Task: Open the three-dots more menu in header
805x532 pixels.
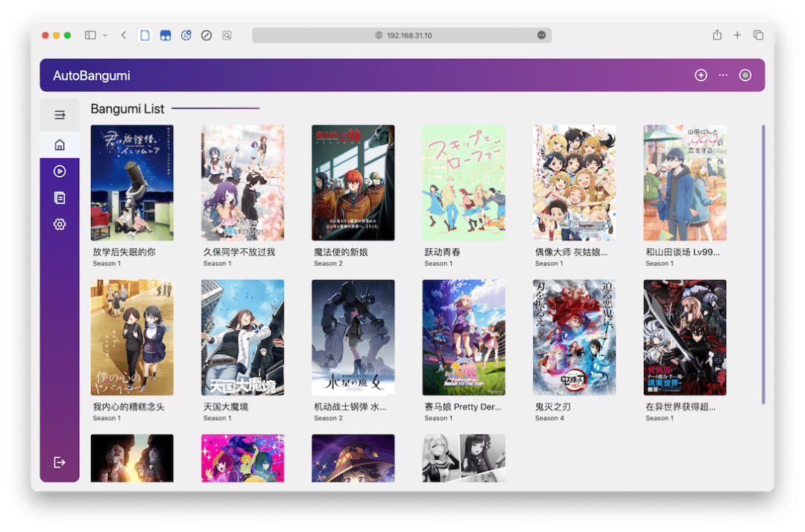Action: click(x=723, y=75)
